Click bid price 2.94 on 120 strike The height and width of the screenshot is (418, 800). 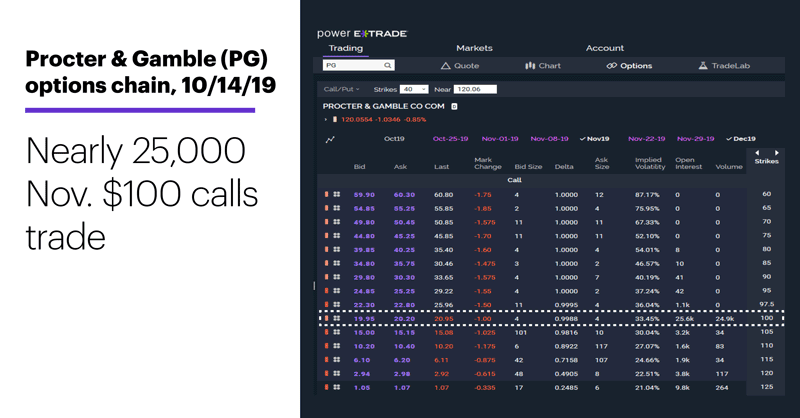362,374
